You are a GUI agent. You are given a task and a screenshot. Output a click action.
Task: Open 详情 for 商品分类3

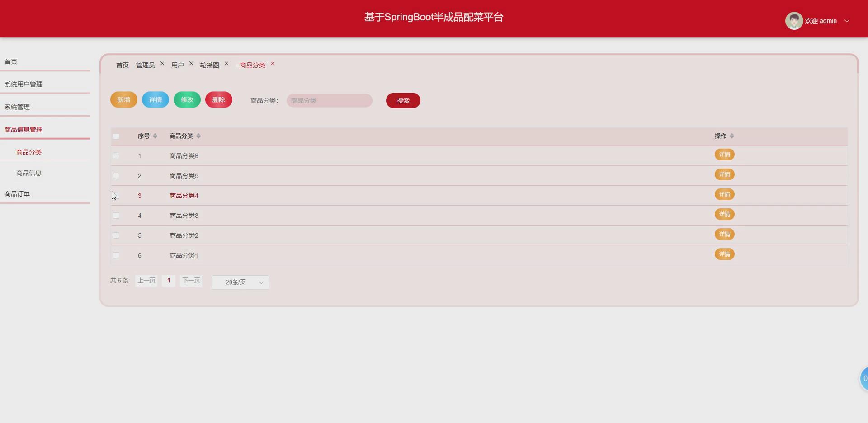(725, 214)
